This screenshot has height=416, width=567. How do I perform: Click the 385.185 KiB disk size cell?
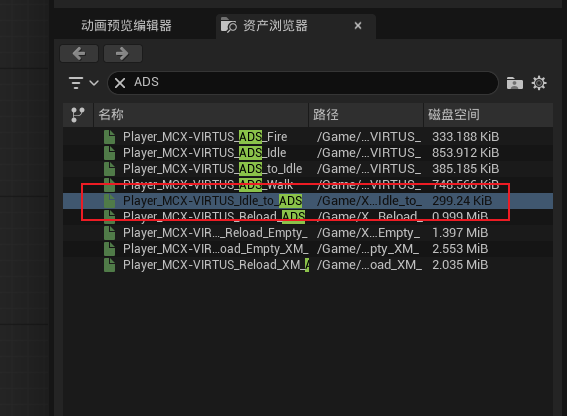[465, 169]
